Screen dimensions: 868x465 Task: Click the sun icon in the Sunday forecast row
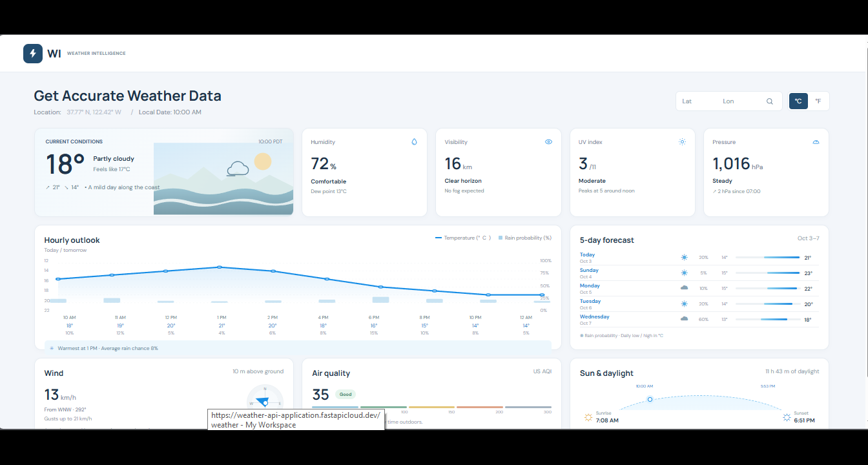[684, 273]
